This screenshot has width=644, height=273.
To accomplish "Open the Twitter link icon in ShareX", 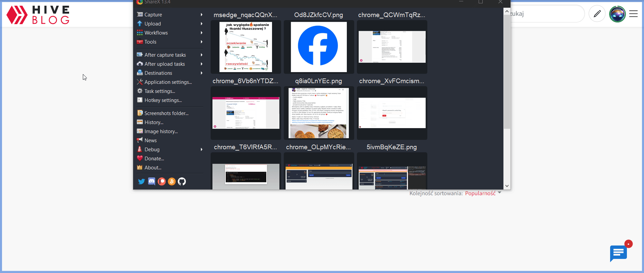I will coord(141,181).
